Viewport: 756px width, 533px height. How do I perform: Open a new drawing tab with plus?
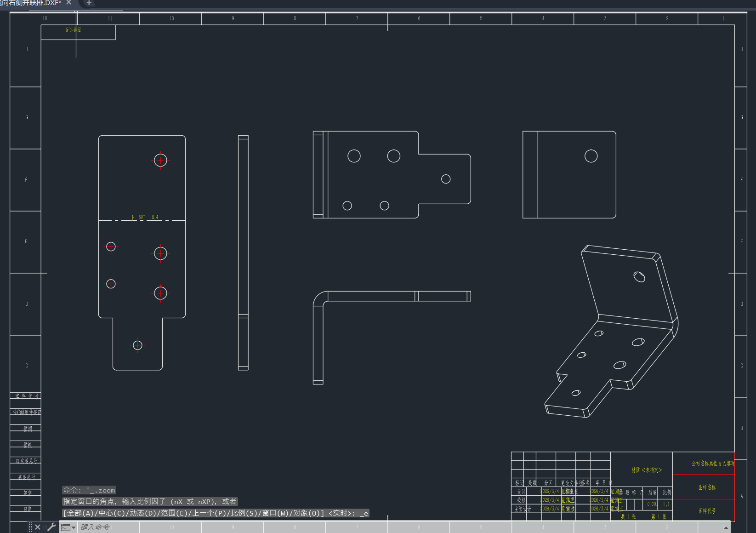coord(89,3)
